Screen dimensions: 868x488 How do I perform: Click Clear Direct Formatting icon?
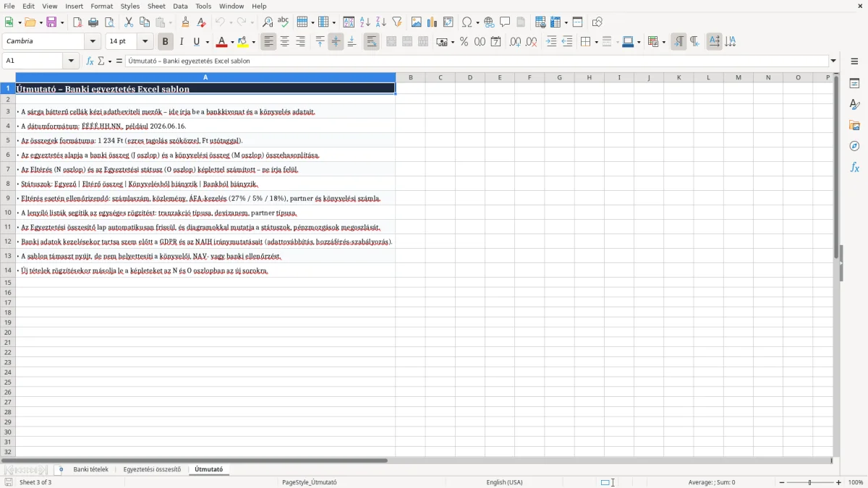point(202,22)
